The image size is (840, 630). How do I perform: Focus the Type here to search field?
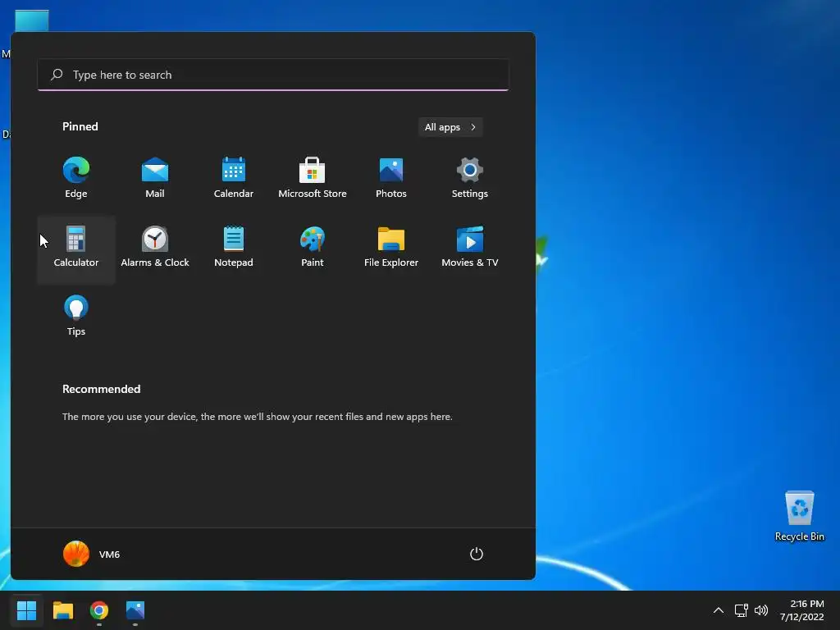(x=273, y=75)
